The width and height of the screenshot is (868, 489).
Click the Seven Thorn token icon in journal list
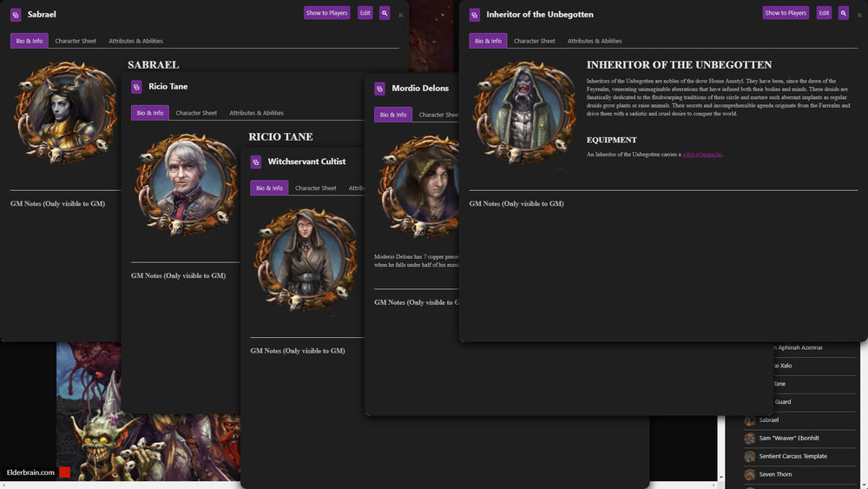[x=750, y=474]
